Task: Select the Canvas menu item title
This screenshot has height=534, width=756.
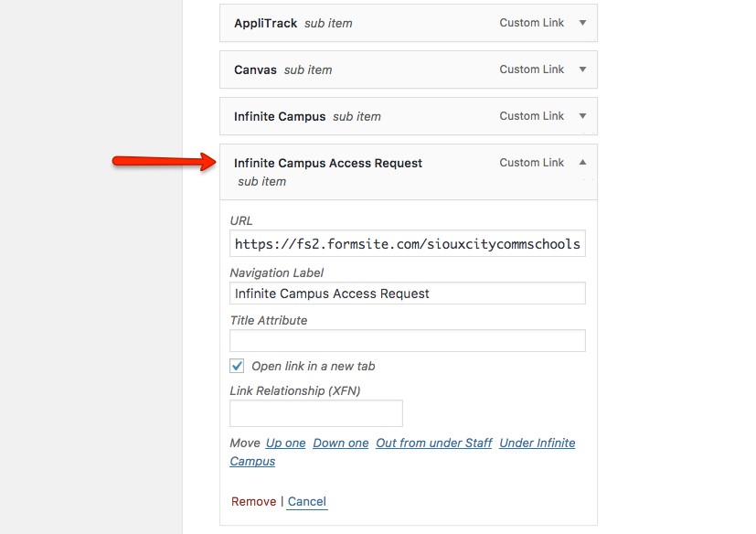Action: click(255, 69)
